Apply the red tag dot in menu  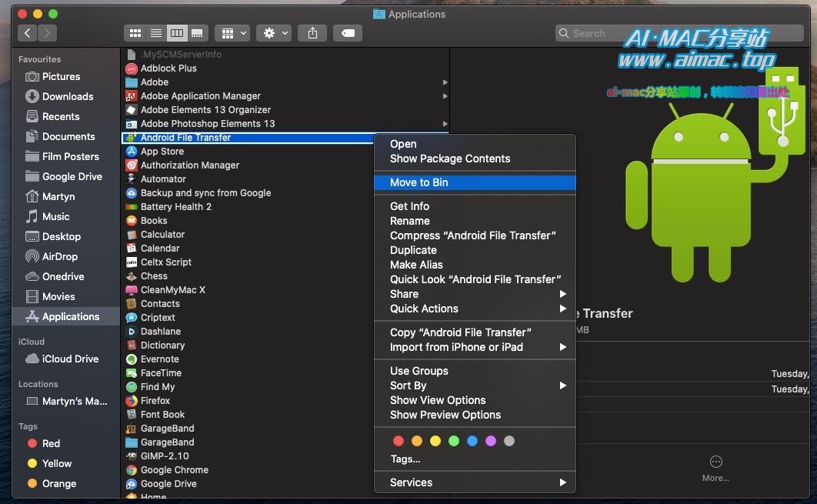398,442
